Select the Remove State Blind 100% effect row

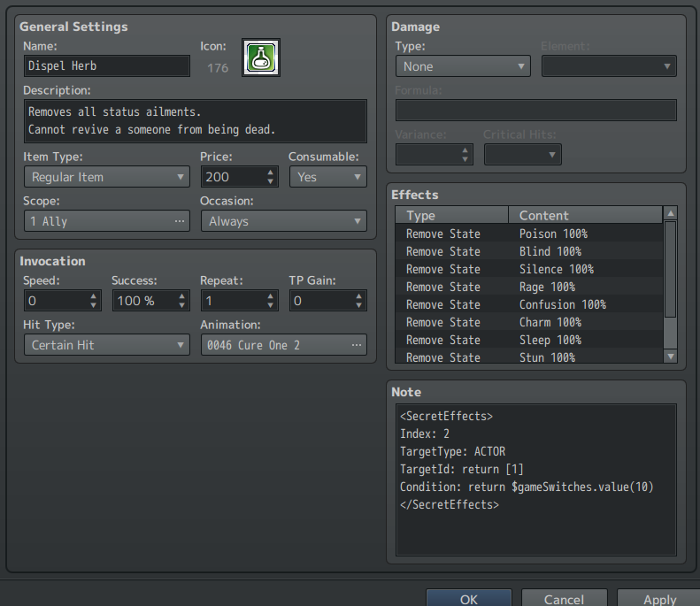pos(529,251)
